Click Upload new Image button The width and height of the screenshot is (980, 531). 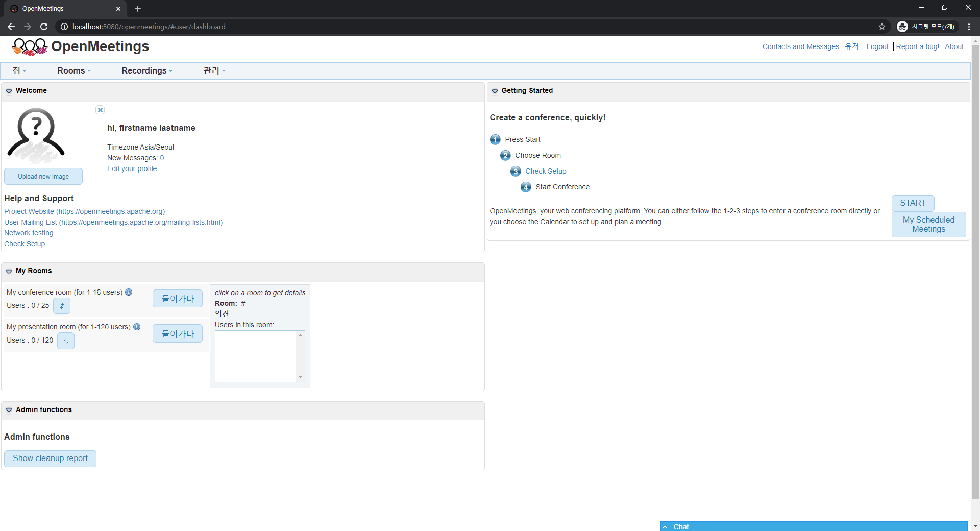[x=43, y=177]
